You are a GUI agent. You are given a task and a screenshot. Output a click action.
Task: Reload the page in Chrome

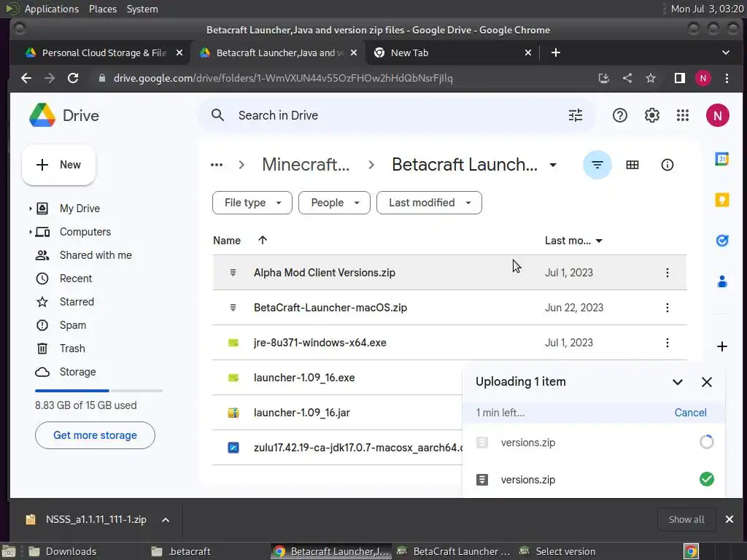pos(73,78)
